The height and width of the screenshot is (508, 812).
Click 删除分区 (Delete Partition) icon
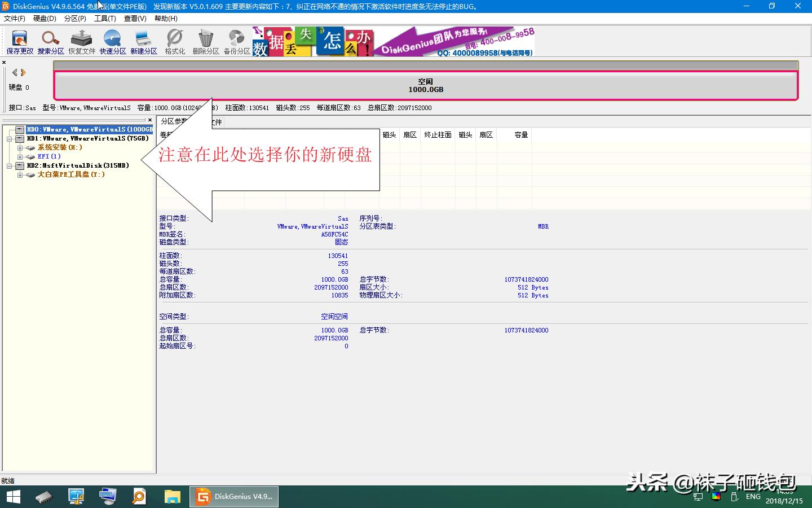(205, 41)
